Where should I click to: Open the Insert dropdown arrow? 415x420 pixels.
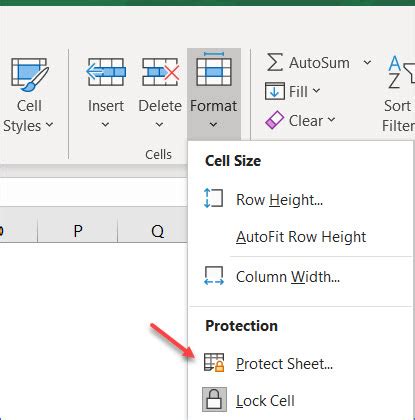(x=105, y=125)
